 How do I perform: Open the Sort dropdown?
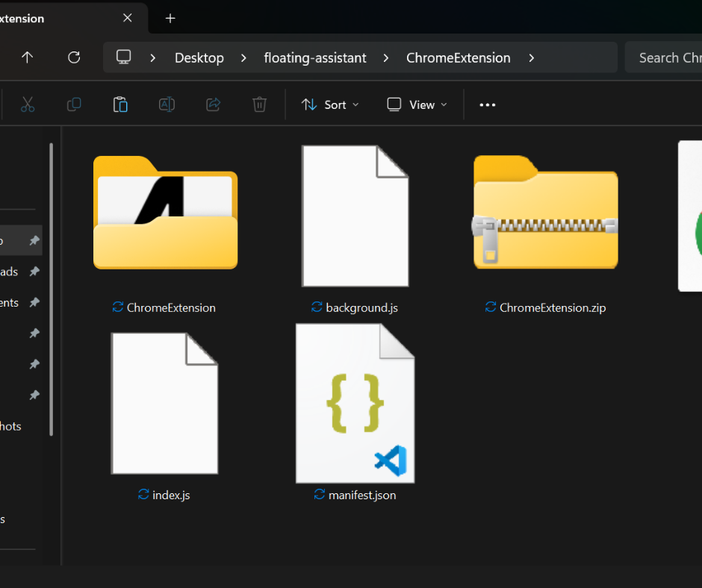tap(330, 104)
